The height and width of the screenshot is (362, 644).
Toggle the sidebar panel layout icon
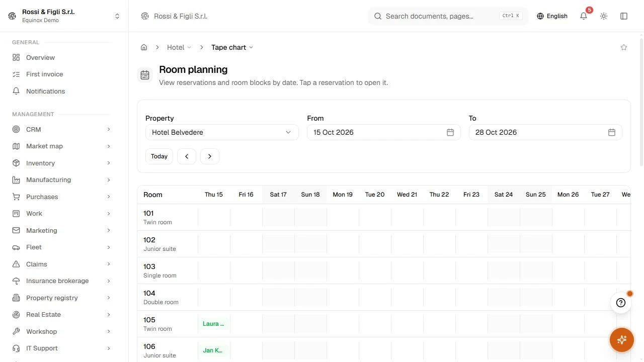coord(624,16)
